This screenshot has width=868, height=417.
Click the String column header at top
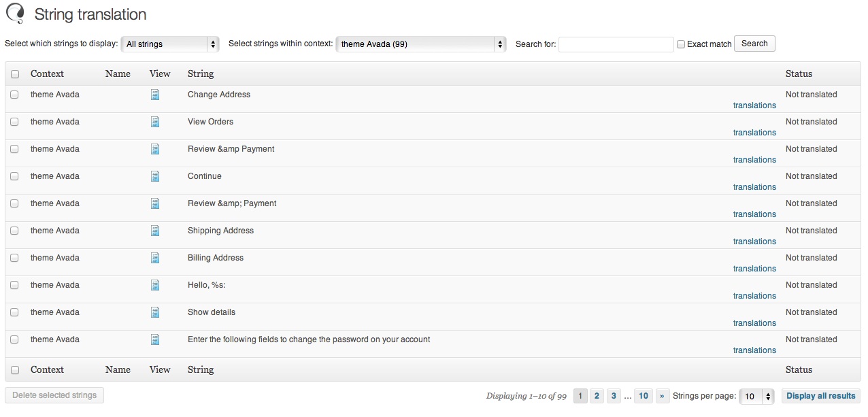(x=201, y=73)
